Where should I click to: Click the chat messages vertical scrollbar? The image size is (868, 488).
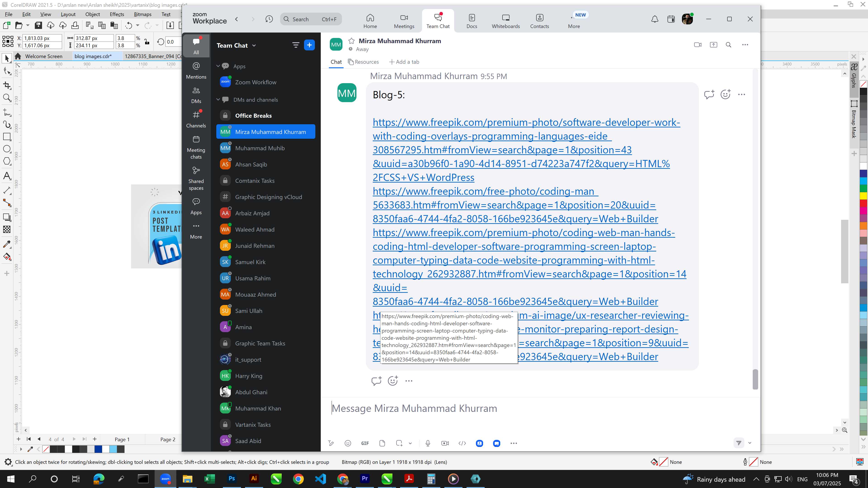(755, 379)
